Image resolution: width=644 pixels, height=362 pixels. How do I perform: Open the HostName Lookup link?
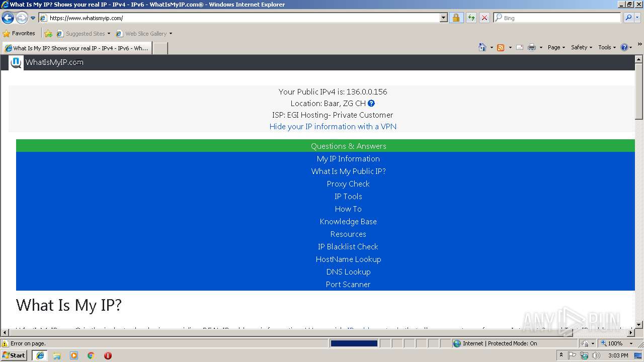(348, 259)
